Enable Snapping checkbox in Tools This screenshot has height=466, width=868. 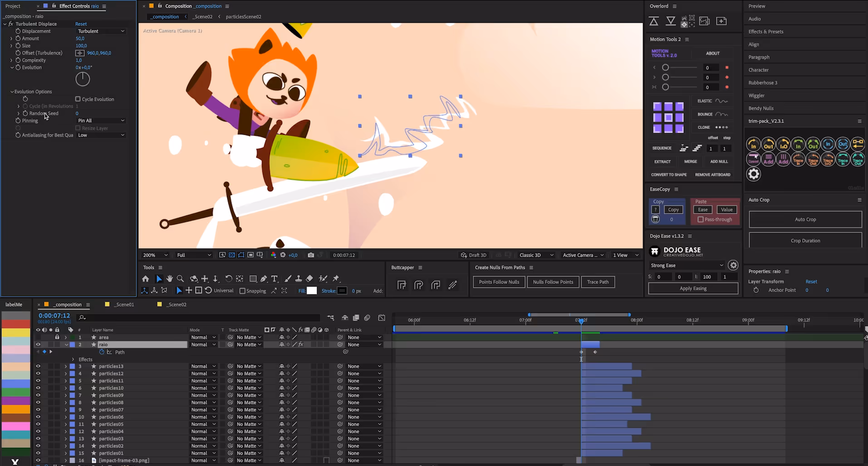(x=242, y=291)
